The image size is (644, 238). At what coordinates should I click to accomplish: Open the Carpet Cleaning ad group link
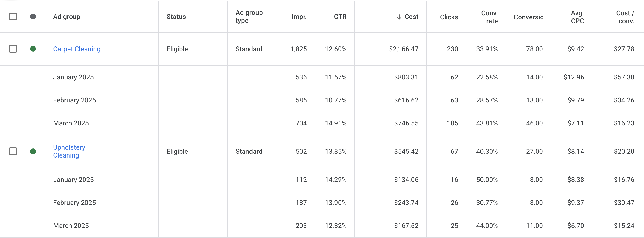pyautogui.click(x=77, y=49)
